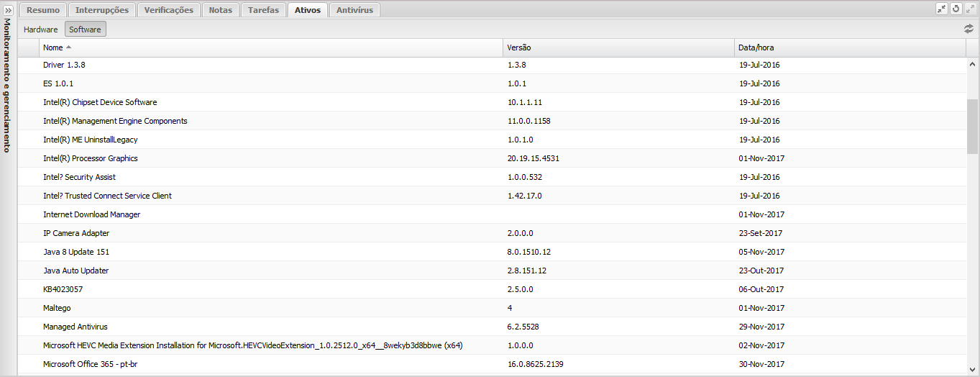
Task: Open the Verificações tab
Action: tap(169, 10)
